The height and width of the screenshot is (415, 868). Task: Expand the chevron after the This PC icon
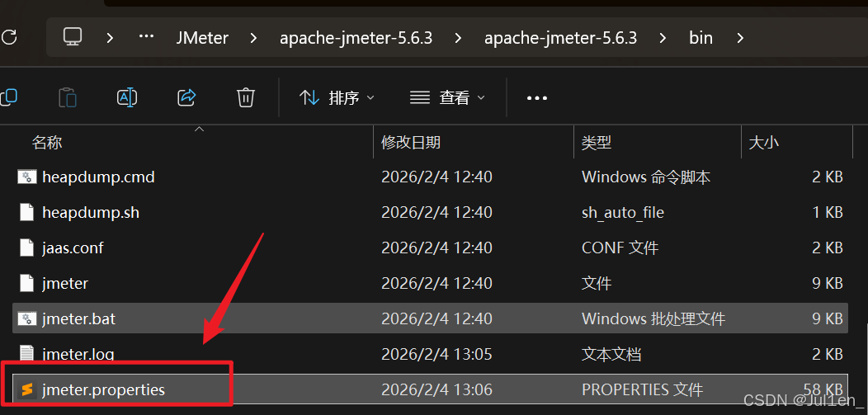(110, 38)
